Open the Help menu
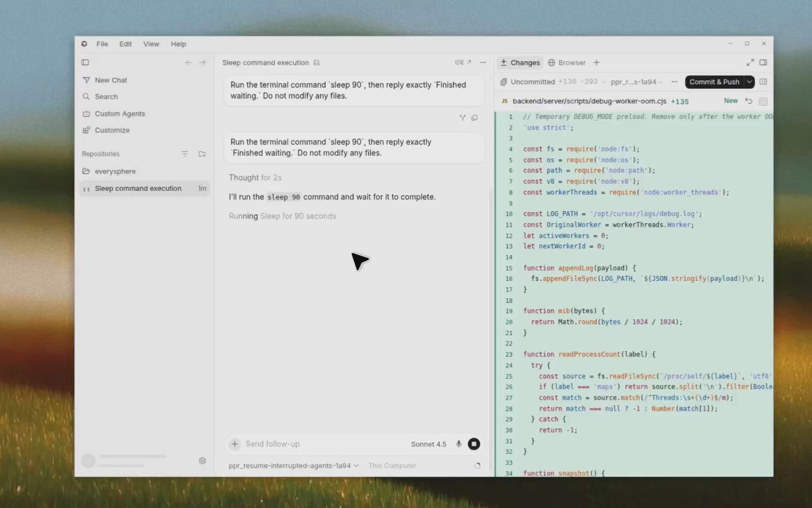The width and height of the screenshot is (812, 508). click(x=178, y=44)
